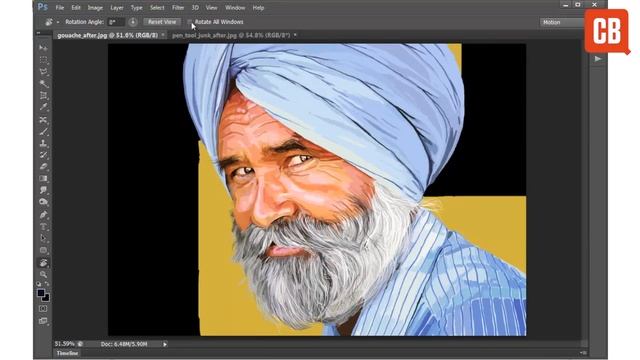Click the Reset View button
The image size is (640, 360).
tap(162, 22)
